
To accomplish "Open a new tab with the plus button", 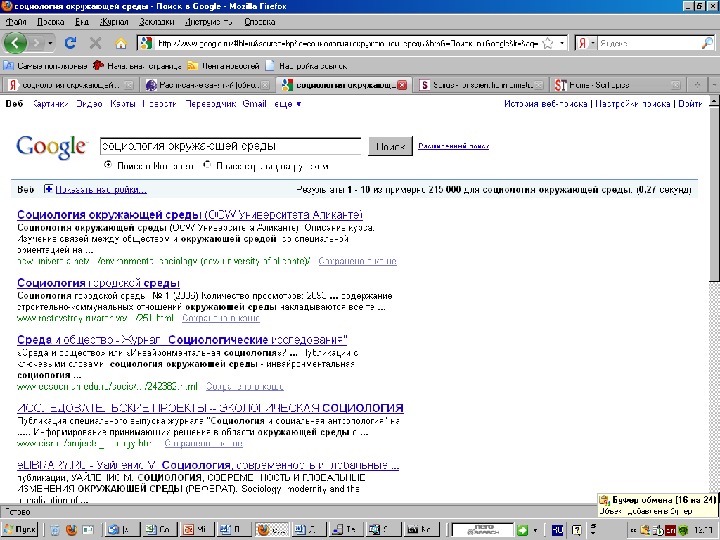I will (697, 85).
